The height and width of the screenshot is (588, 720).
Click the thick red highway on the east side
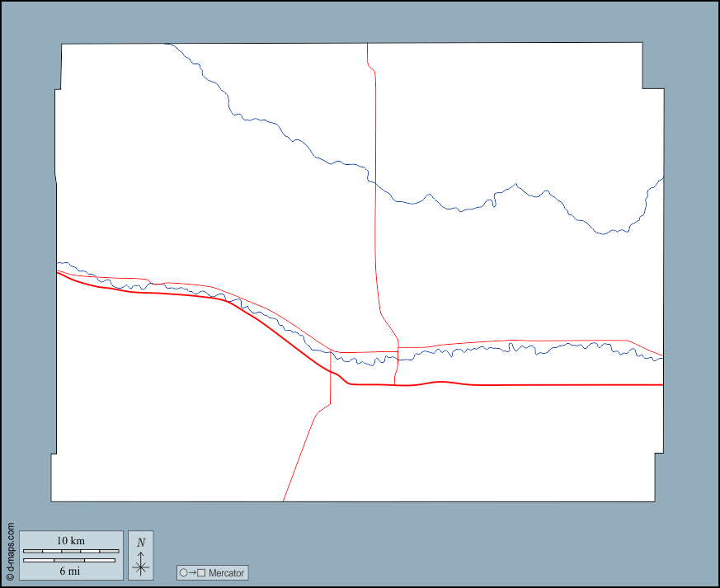tap(577, 385)
